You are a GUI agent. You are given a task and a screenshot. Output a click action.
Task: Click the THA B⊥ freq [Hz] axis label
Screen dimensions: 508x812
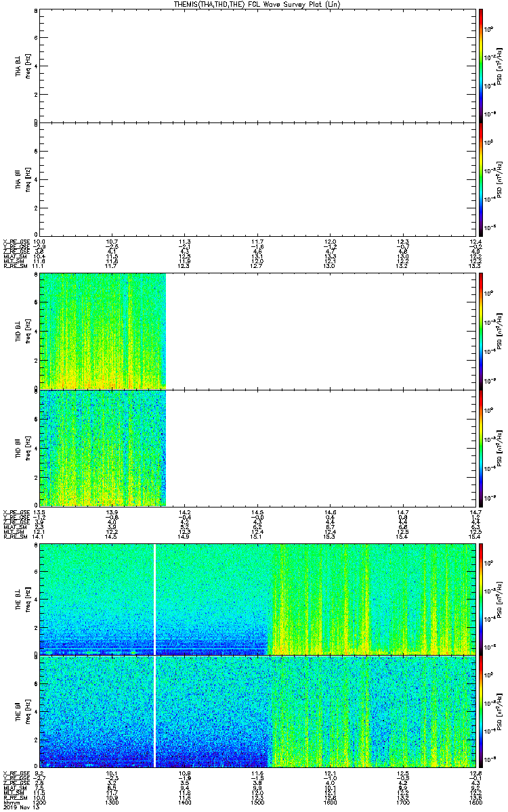pos(27,65)
